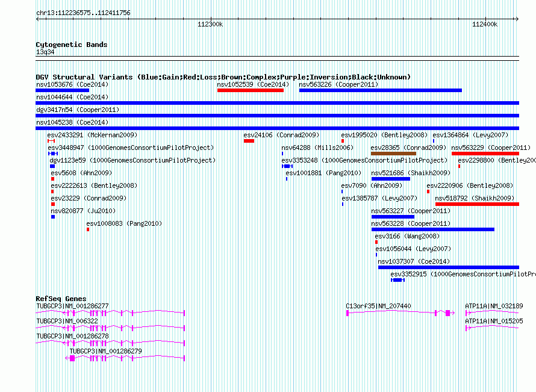Open the esv2220906 (Bentley2008) label

coord(470,185)
